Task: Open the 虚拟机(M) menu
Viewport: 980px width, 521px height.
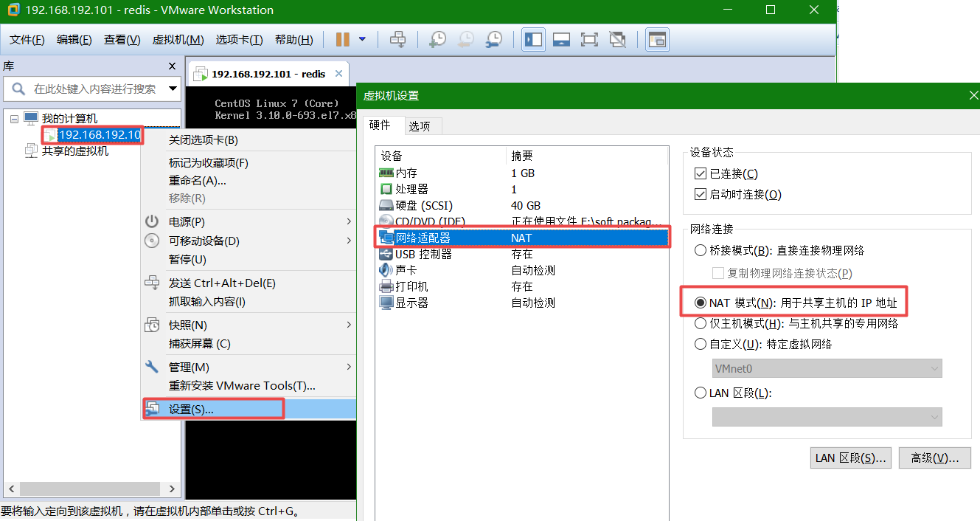Action: 178,40
